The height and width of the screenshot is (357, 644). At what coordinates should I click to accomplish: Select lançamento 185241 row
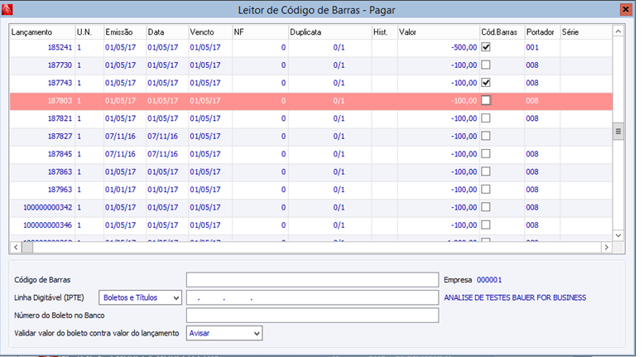pyautogui.click(x=311, y=47)
